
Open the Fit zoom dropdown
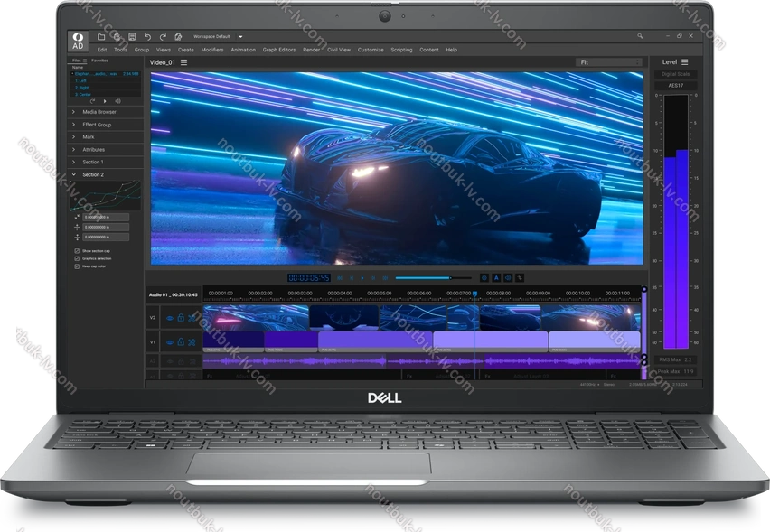(x=610, y=62)
